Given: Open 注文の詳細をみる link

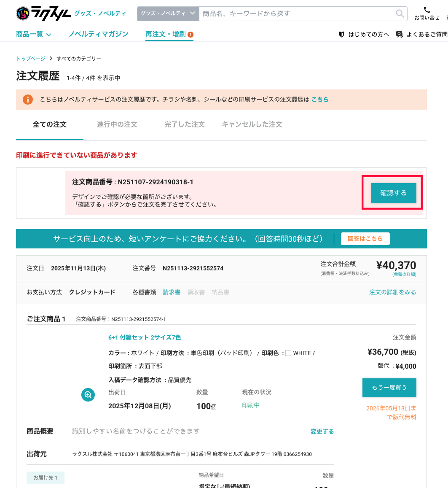Looking at the screenshot, I should point(392,292).
